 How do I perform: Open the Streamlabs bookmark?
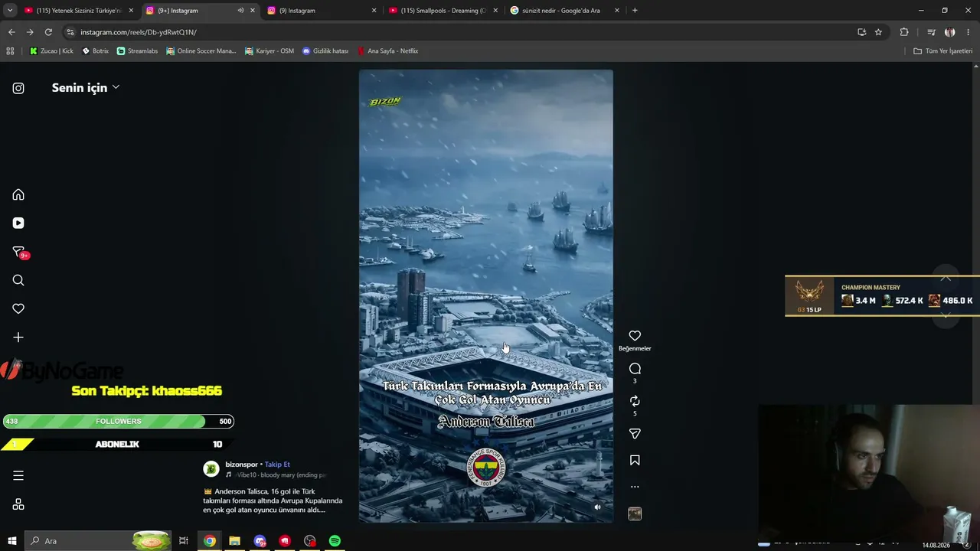pos(137,51)
